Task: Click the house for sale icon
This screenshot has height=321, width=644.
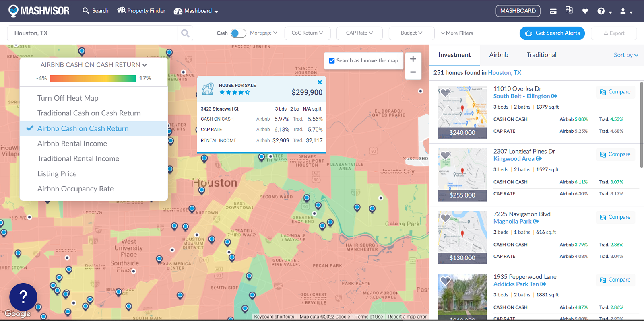Action: pos(208,89)
